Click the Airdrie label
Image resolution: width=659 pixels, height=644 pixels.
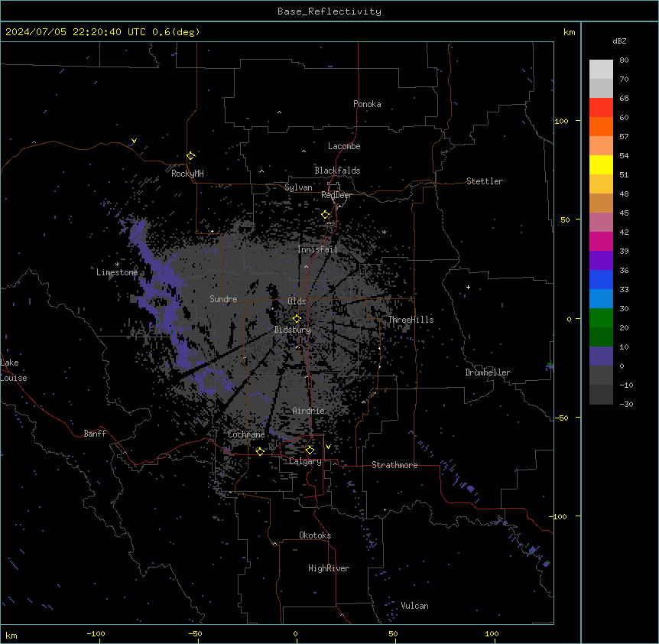click(x=308, y=411)
